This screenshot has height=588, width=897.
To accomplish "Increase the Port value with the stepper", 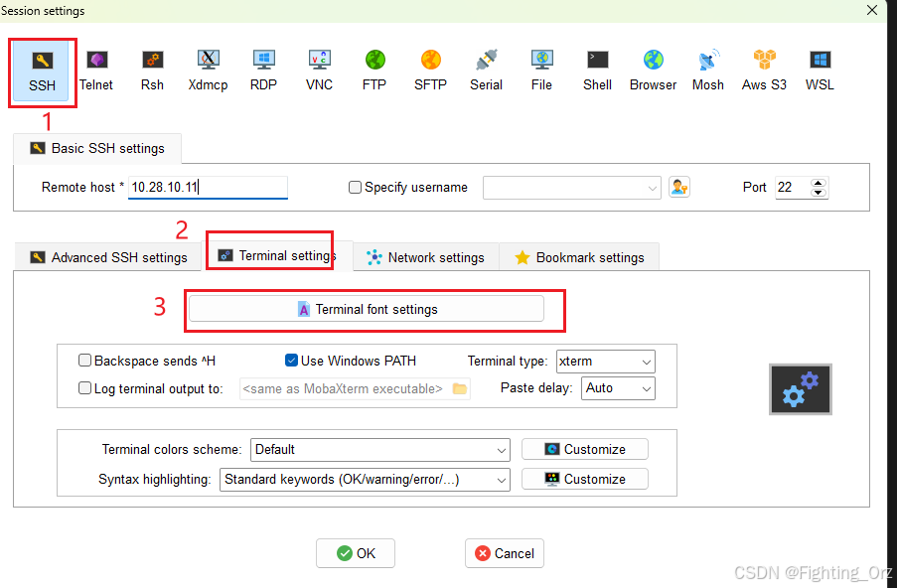I will pos(818,182).
